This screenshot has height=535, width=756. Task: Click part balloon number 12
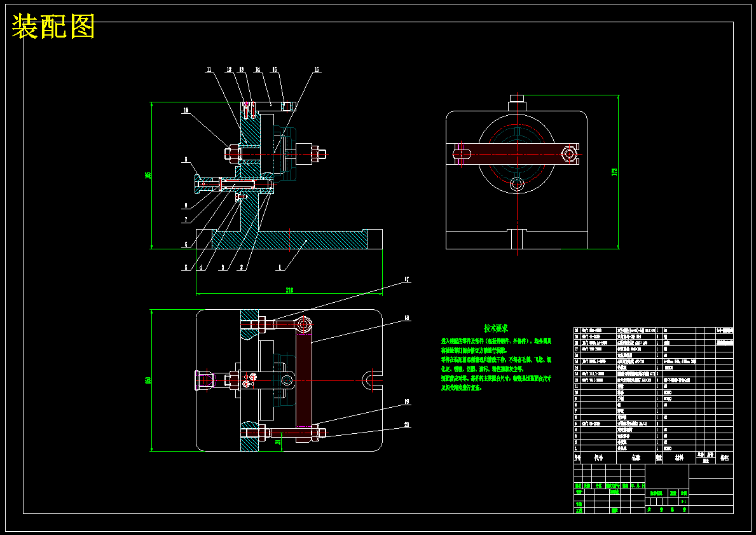point(229,70)
